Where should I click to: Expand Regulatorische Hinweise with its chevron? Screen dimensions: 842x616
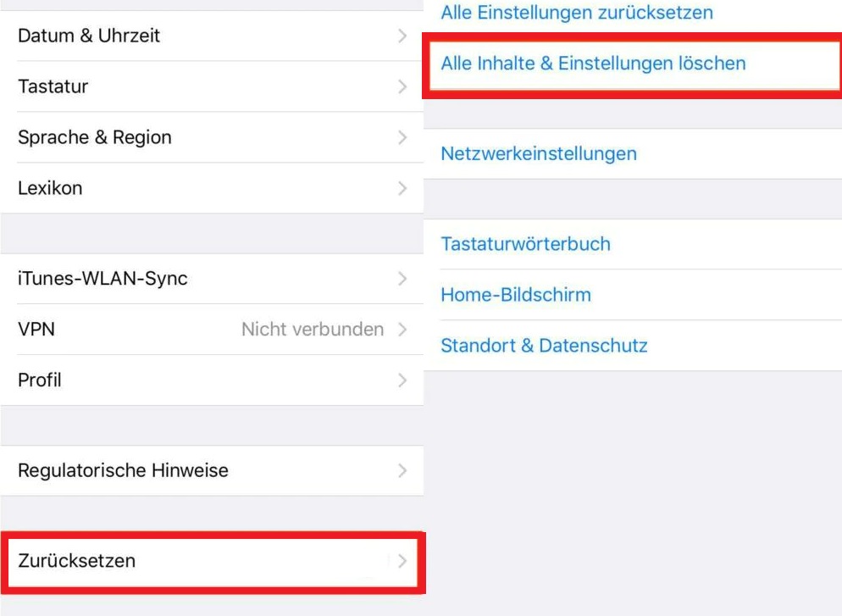[x=402, y=470]
